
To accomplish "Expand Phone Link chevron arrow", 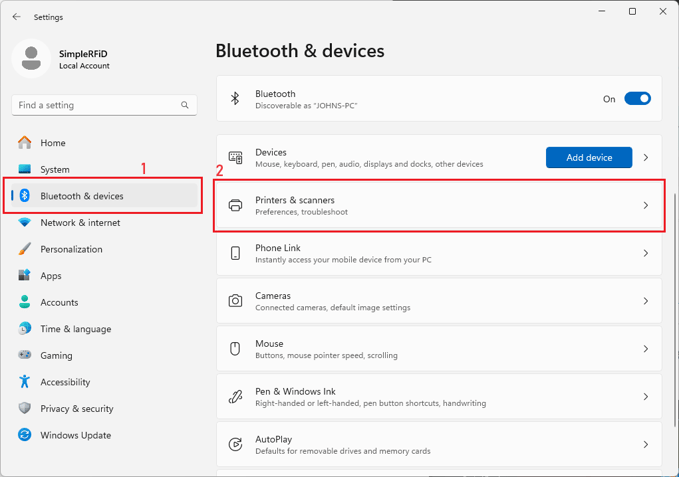I will pos(646,253).
